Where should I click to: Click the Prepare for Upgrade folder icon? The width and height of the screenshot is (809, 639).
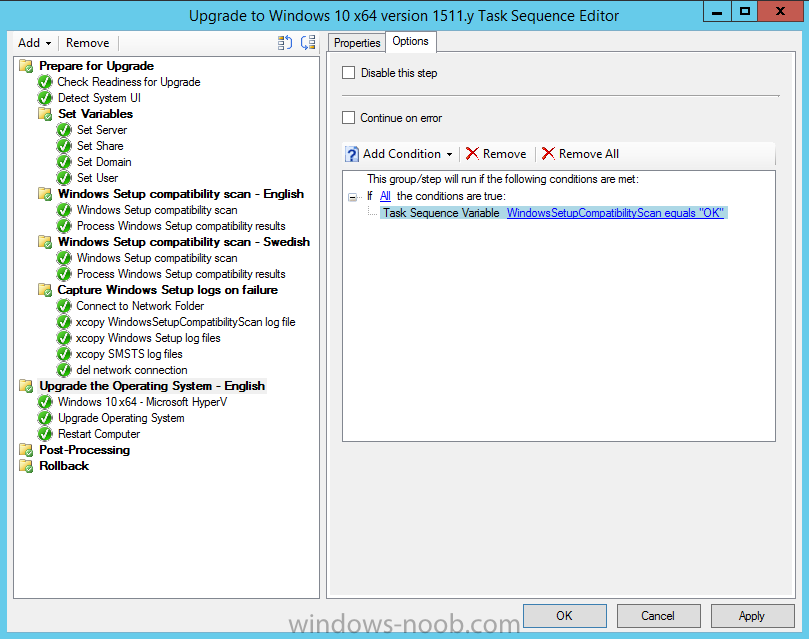(x=26, y=66)
